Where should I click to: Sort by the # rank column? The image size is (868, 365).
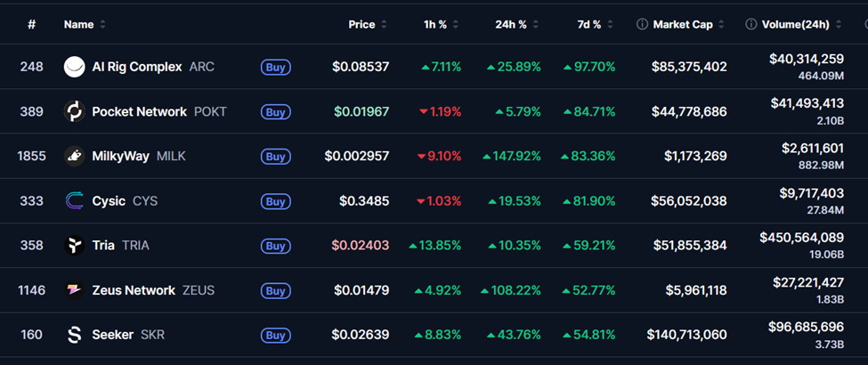[x=32, y=24]
